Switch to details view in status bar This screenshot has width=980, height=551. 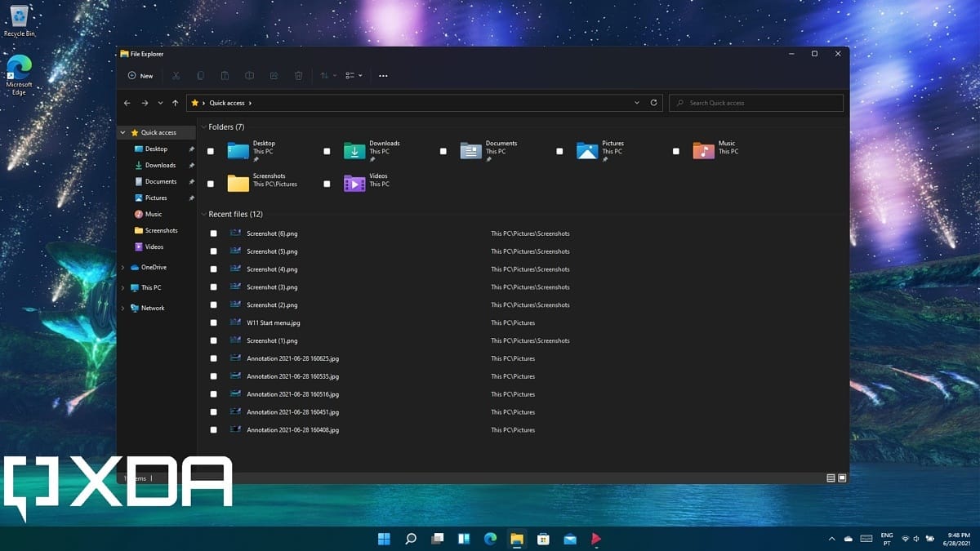pos(831,478)
